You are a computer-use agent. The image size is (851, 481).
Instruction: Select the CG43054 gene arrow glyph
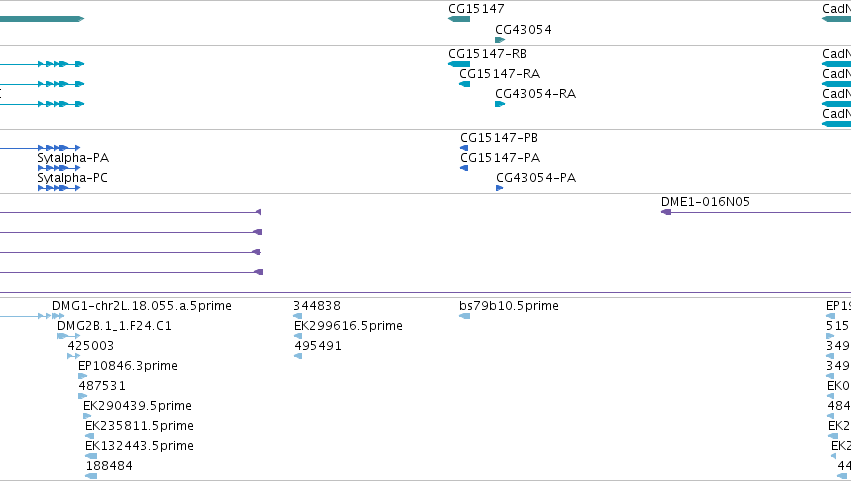(x=500, y=40)
